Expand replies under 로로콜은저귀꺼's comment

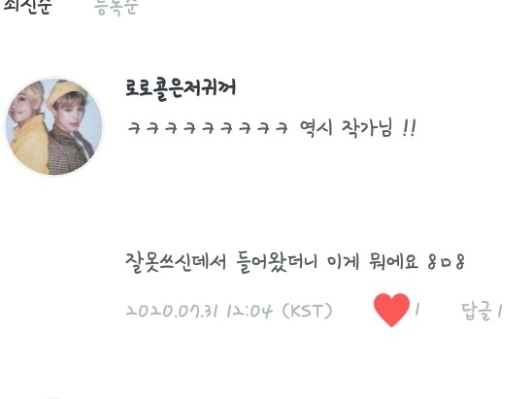pos(482,311)
